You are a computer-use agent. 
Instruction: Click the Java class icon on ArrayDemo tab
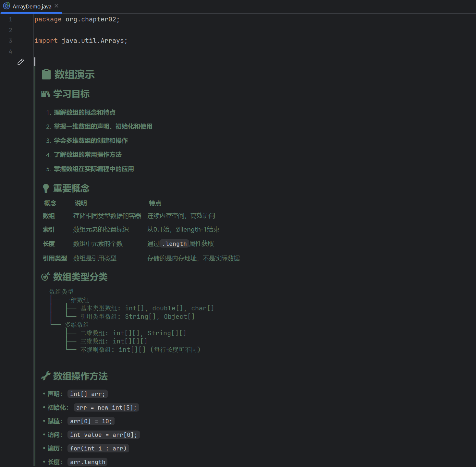coord(6,6)
